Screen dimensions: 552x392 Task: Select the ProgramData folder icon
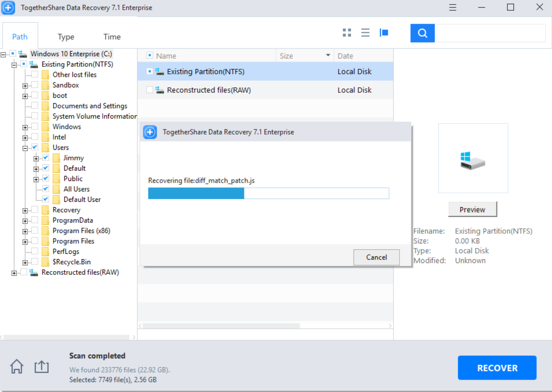[x=45, y=220]
